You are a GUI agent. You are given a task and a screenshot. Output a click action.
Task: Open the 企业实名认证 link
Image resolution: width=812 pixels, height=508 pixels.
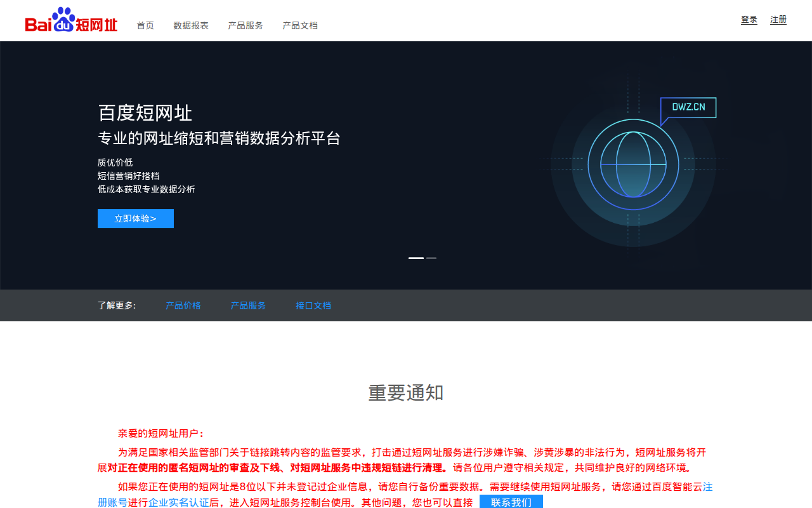pyautogui.click(x=178, y=502)
